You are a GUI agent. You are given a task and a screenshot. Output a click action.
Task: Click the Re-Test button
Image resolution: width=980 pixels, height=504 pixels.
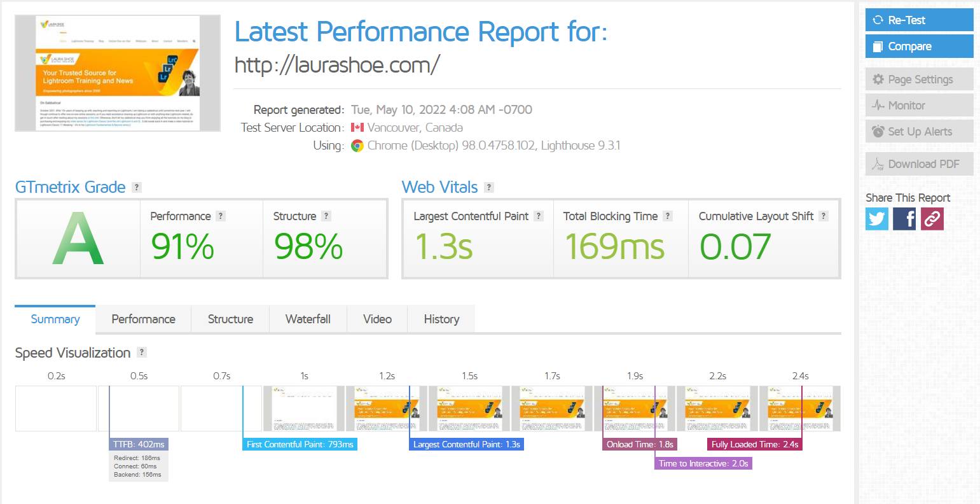tap(919, 20)
